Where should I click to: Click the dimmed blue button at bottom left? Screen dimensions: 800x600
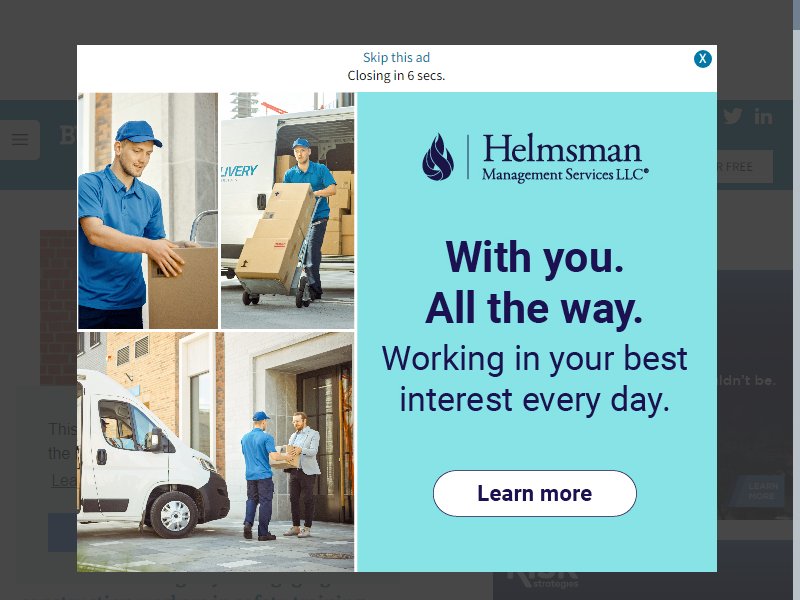click(62, 533)
